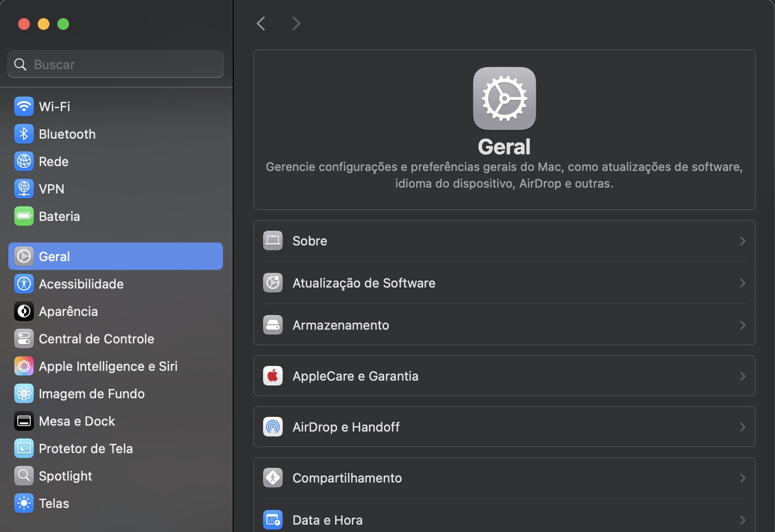
Task: Open Atualização de Software via its chevron
Action: (x=743, y=283)
